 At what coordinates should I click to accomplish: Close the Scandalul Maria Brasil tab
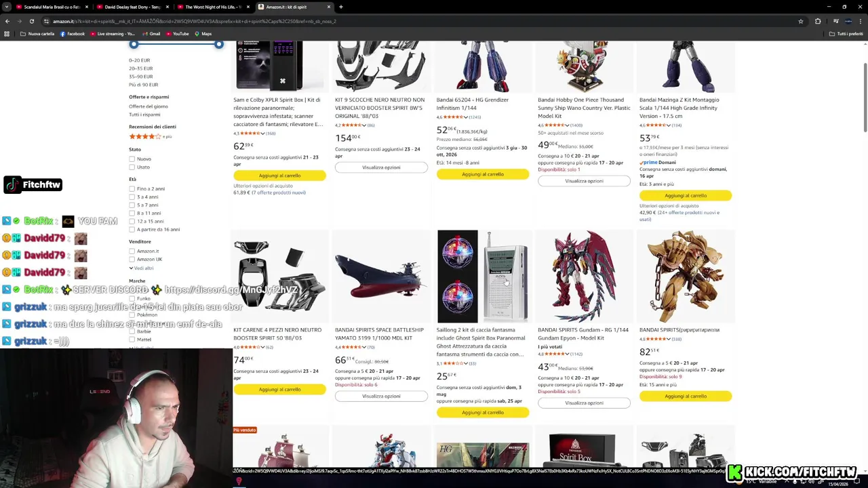pos(87,7)
